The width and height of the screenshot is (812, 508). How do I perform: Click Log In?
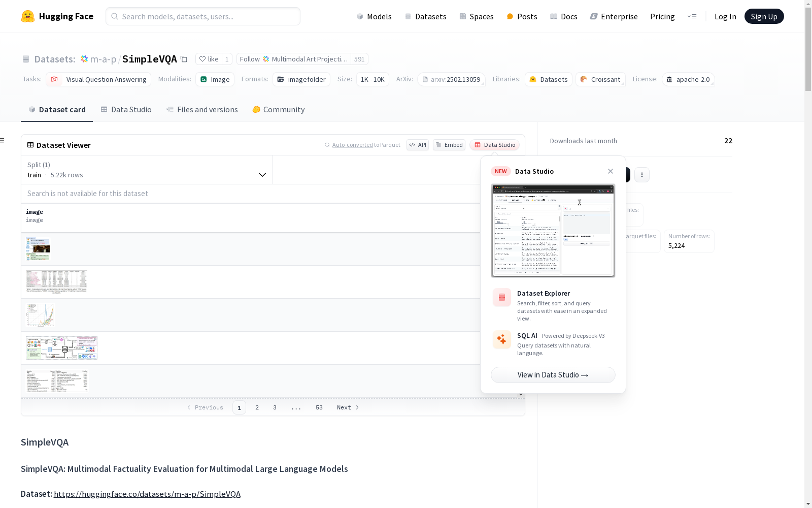pyautogui.click(x=725, y=16)
